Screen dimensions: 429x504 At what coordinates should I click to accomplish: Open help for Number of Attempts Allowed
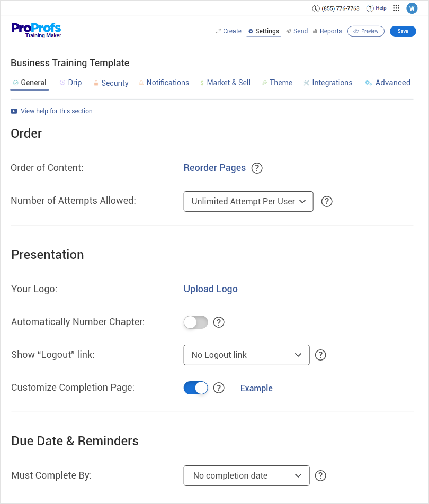coord(327,201)
